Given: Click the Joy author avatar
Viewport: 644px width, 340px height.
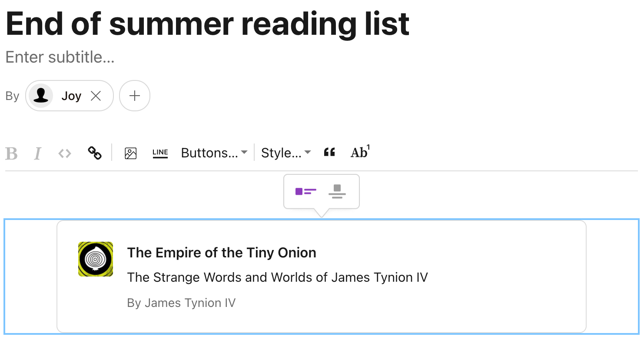Looking at the screenshot, I should (x=41, y=96).
